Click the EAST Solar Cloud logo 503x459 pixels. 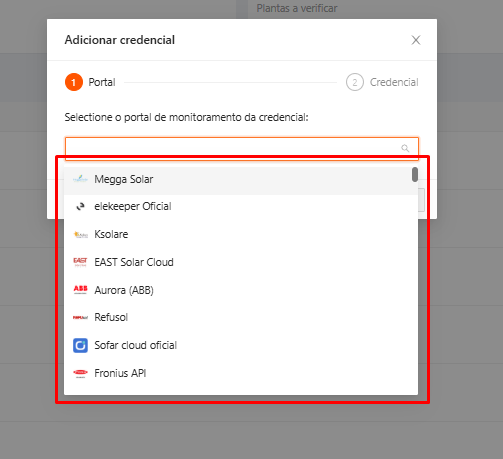(80, 262)
